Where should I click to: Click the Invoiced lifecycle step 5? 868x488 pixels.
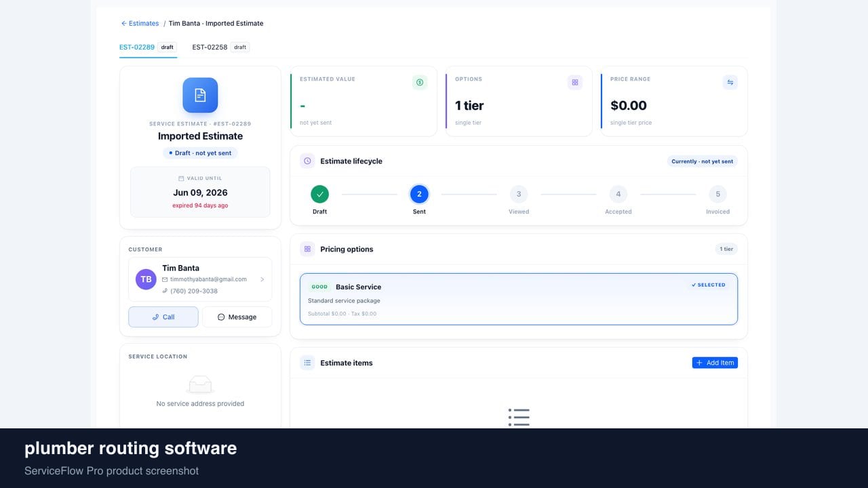718,195
